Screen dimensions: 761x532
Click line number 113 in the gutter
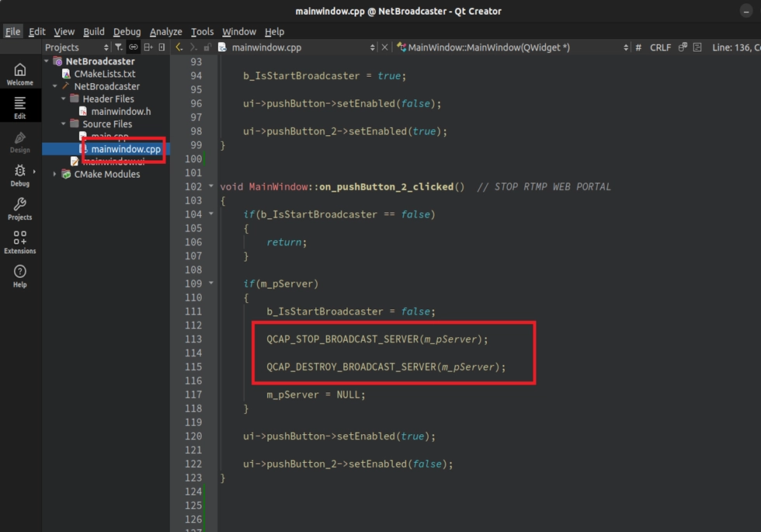(193, 339)
